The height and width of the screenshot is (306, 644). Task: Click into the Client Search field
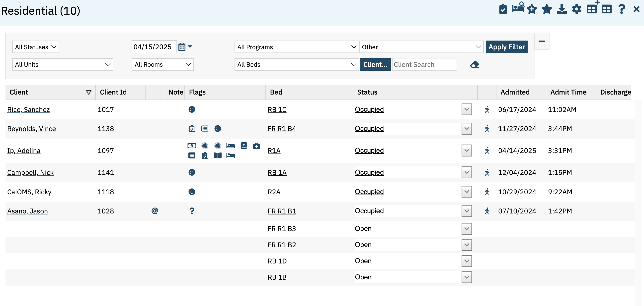424,65
